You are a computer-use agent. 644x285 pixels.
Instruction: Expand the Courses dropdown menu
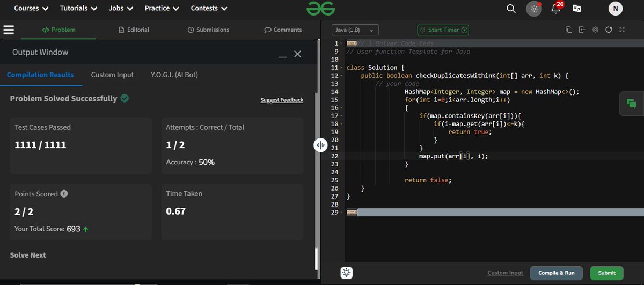[x=31, y=8]
